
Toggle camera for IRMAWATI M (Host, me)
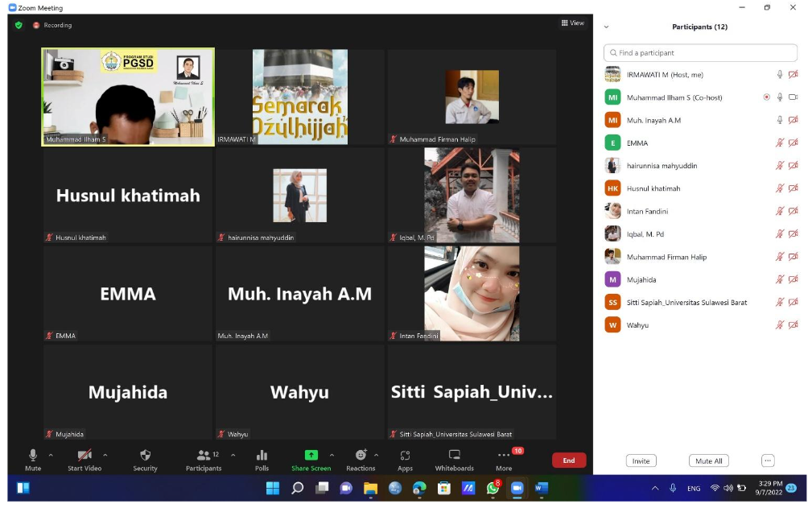(x=793, y=75)
